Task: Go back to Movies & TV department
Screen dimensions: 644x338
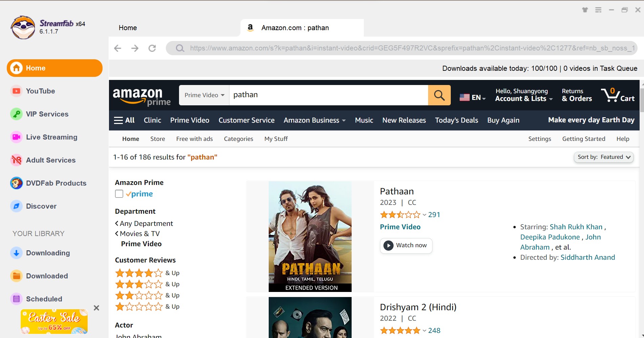Action: coord(137,234)
